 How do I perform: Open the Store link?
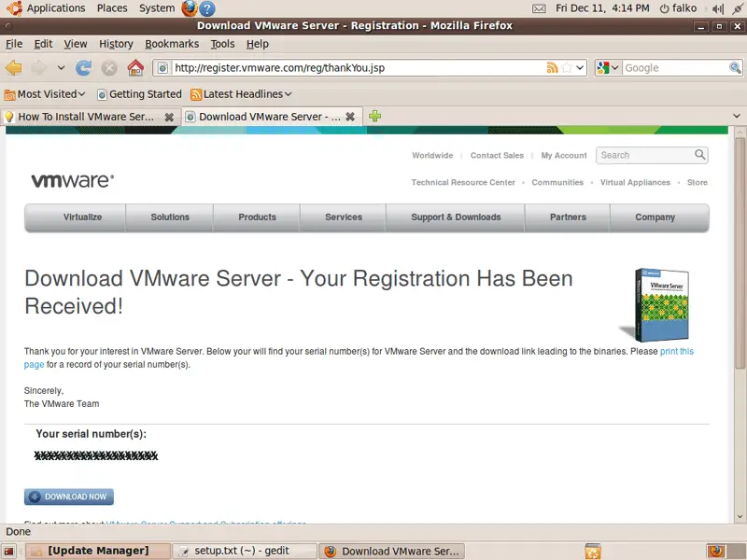pos(697,182)
